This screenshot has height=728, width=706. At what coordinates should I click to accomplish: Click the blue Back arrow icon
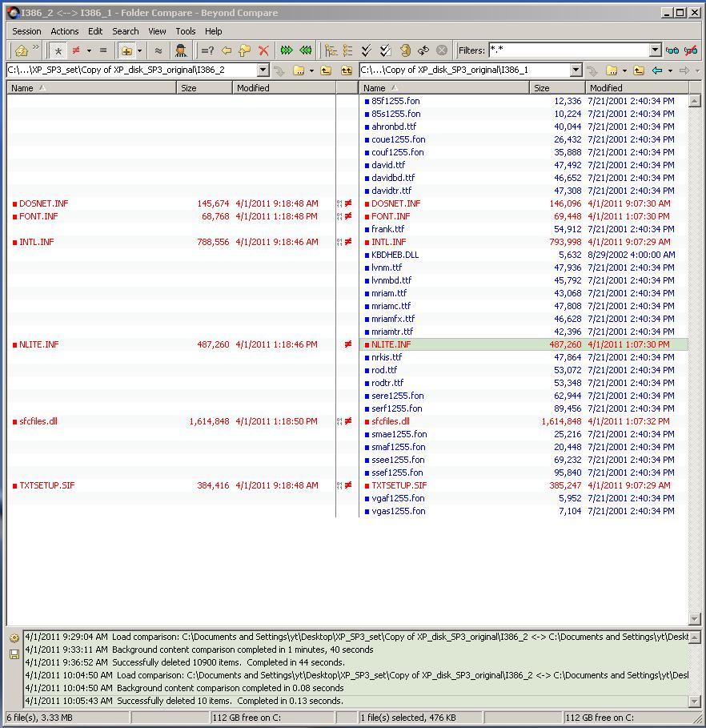[657, 70]
